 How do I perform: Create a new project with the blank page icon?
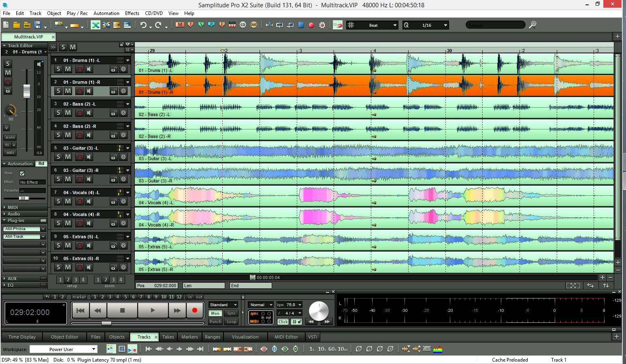(6, 25)
